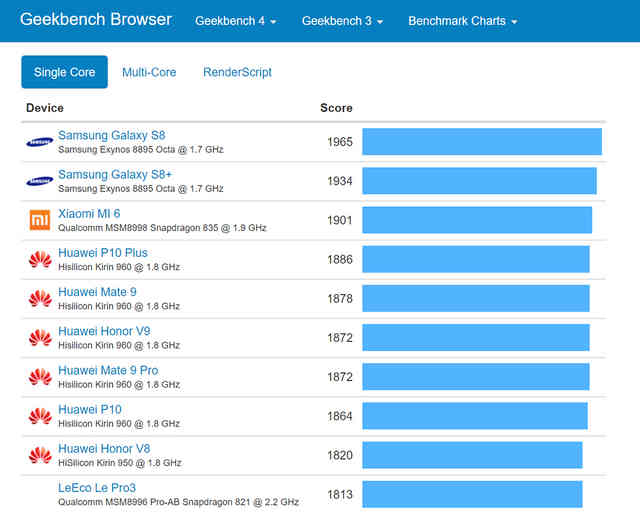Go to Geekbench Browser home
This screenshot has width=640, height=524.
(96, 19)
